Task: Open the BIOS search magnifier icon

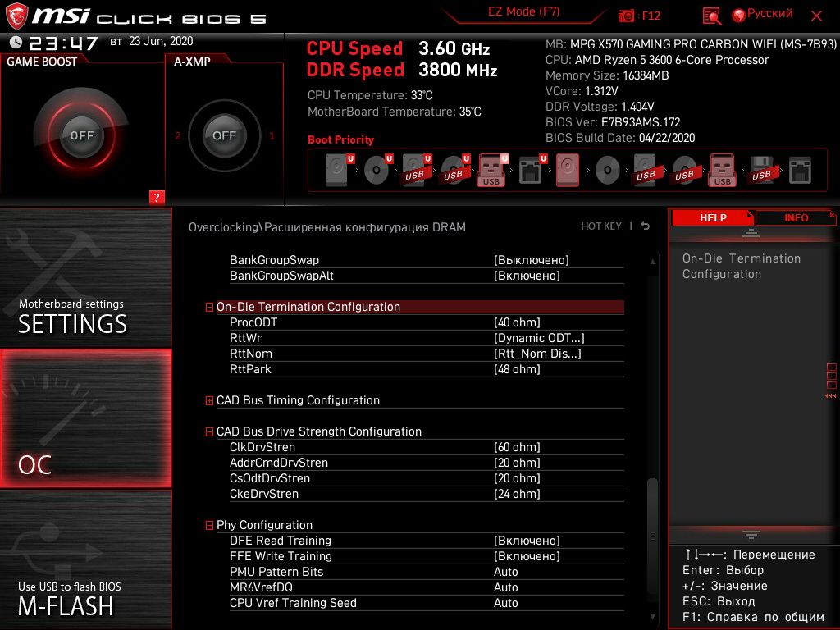Action: (711, 16)
